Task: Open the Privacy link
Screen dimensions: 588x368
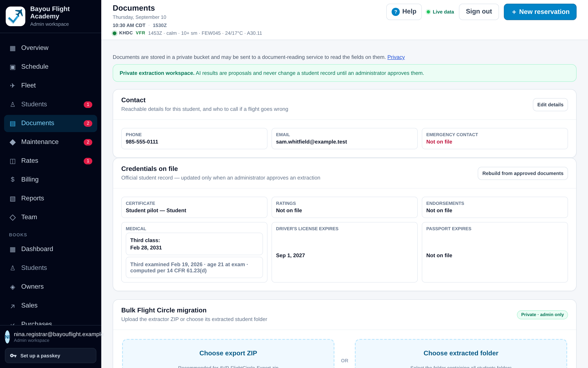Action: pos(396,57)
